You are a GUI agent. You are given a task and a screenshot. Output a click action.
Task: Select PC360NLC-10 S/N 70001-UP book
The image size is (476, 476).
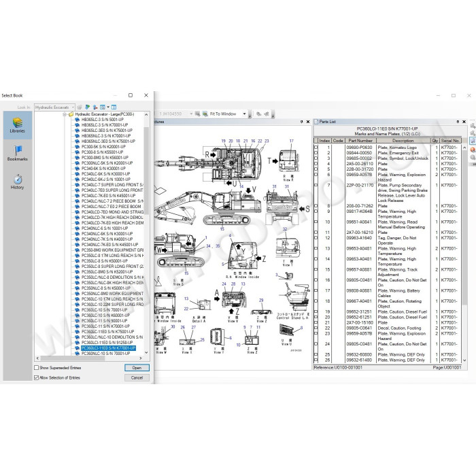tap(105, 354)
